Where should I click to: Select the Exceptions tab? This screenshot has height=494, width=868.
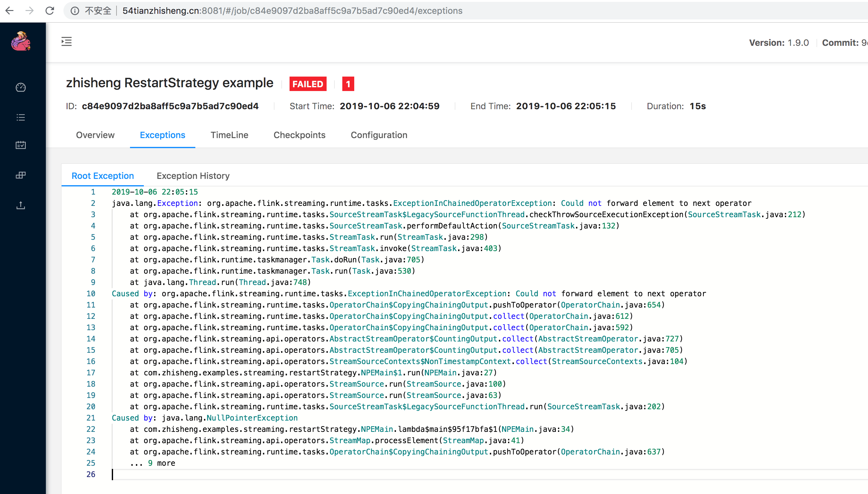(163, 135)
